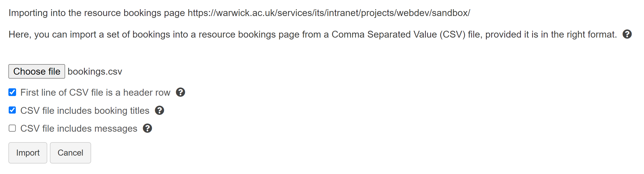Click help icon beside the CSV format description
Screen dimensions: 644x174
click(x=627, y=34)
